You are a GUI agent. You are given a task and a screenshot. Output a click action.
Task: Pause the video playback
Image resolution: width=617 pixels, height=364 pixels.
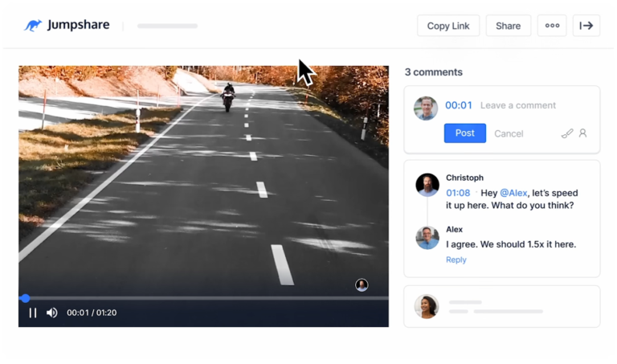[x=33, y=313]
